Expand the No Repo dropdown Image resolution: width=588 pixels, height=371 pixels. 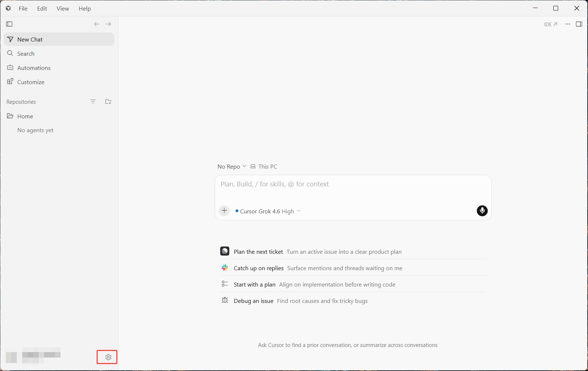point(232,166)
